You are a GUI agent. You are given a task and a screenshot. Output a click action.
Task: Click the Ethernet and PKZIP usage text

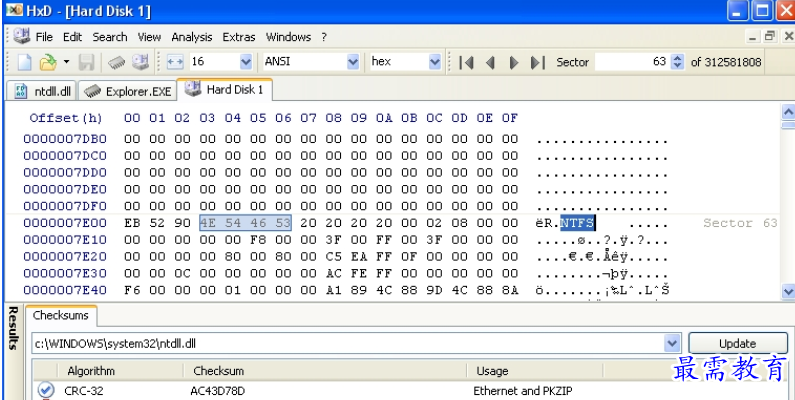(x=523, y=391)
